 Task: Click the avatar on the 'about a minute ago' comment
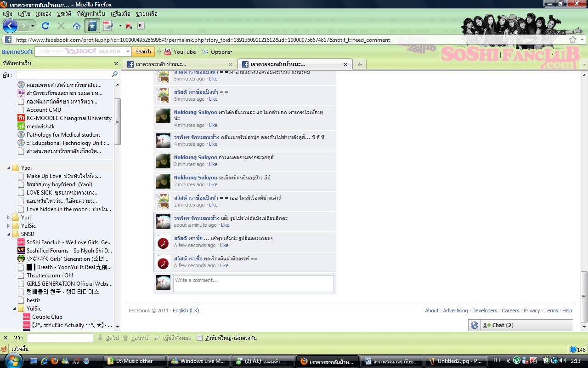click(x=163, y=222)
